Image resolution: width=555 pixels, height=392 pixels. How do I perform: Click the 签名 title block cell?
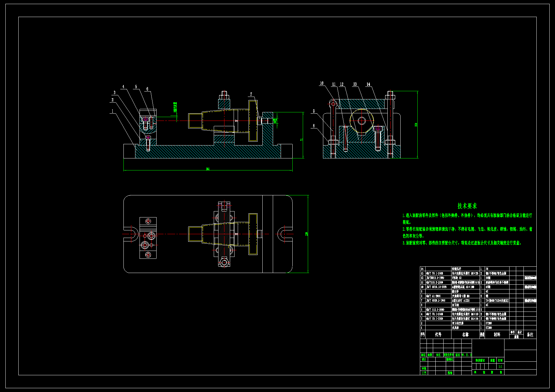tap(458, 355)
